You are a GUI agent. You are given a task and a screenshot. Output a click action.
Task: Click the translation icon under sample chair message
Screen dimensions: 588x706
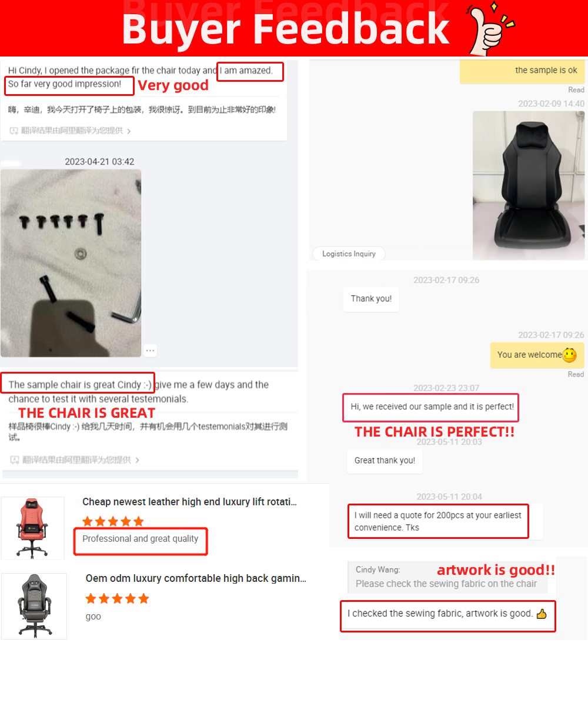pyautogui.click(x=14, y=459)
